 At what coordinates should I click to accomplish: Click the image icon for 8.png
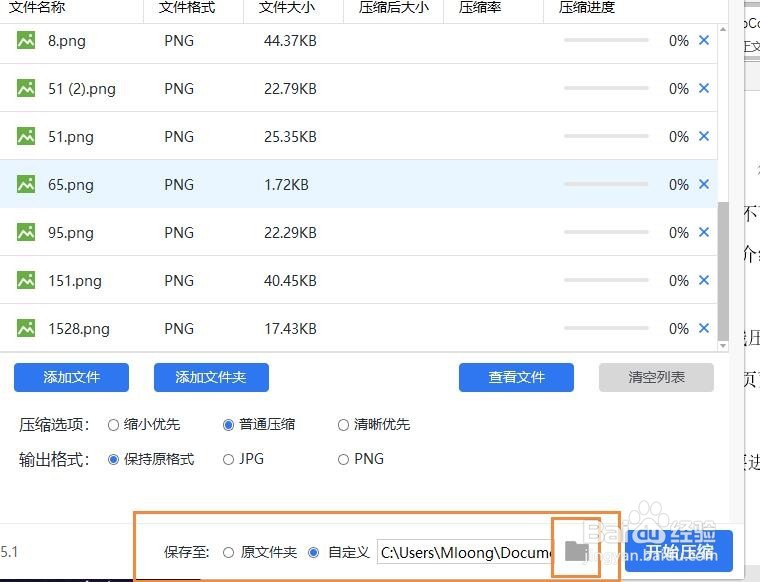pyautogui.click(x=26, y=40)
